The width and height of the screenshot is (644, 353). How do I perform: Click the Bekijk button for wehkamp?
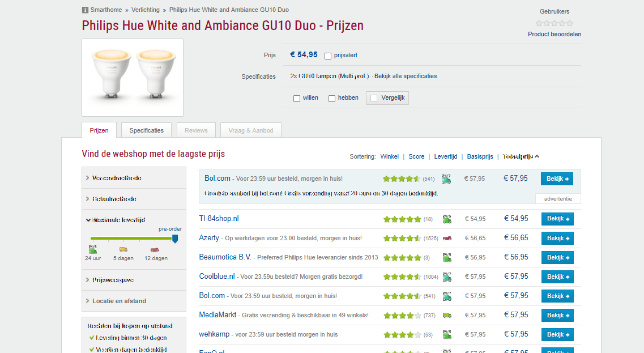tap(557, 334)
